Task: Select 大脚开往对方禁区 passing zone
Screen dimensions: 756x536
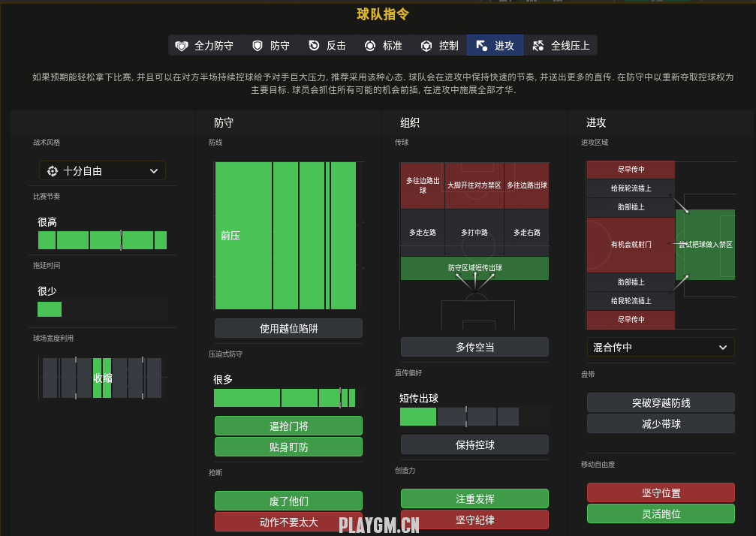Action: 474,185
